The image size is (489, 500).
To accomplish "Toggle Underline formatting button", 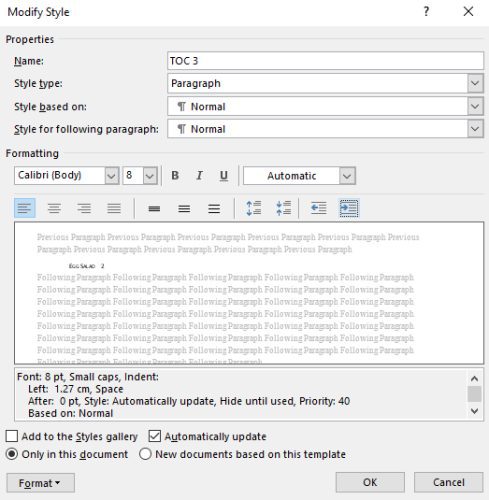I will pos(224,175).
